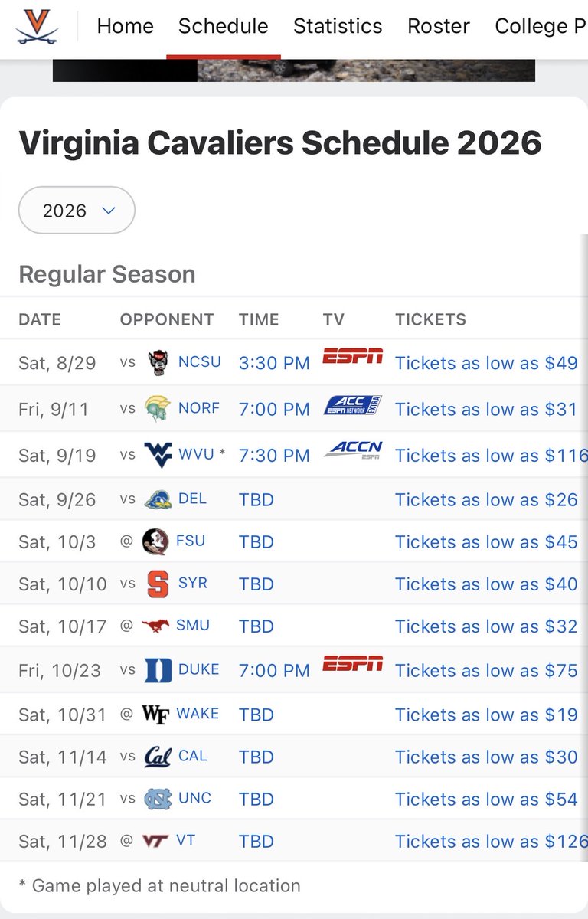
Task: Switch to the Statistics tab
Action: click(x=338, y=26)
